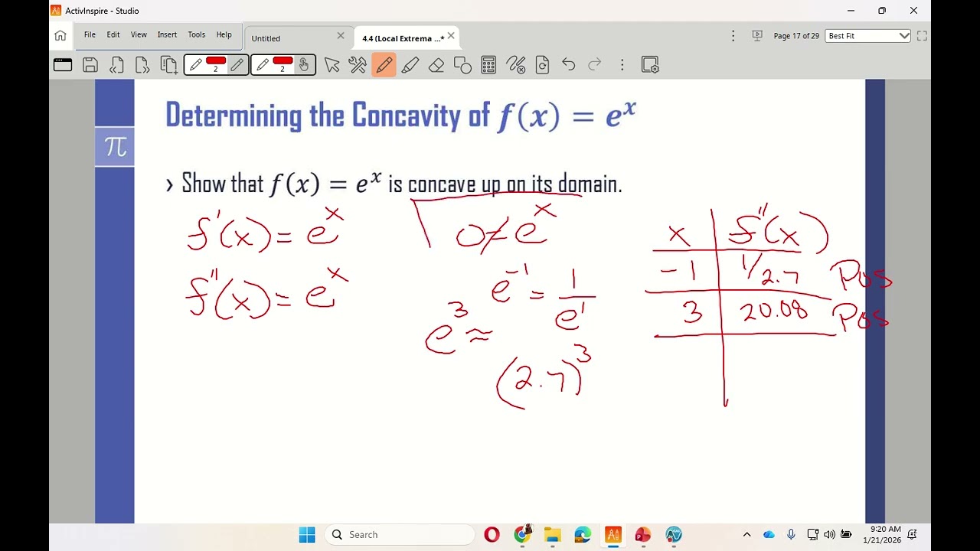Show hidden system tray icons chevron
The width and height of the screenshot is (980, 551).
[746, 535]
